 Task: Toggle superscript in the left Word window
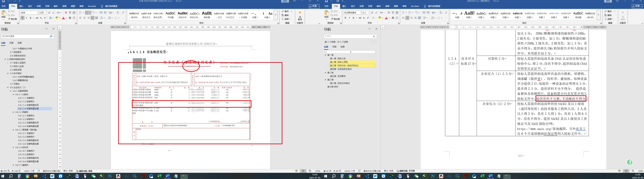pos(45,18)
